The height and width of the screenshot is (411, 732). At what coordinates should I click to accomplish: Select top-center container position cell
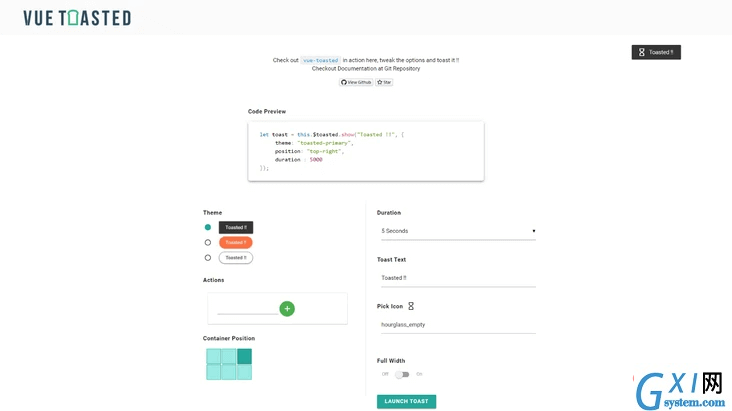pyautogui.click(x=229, y=356)
